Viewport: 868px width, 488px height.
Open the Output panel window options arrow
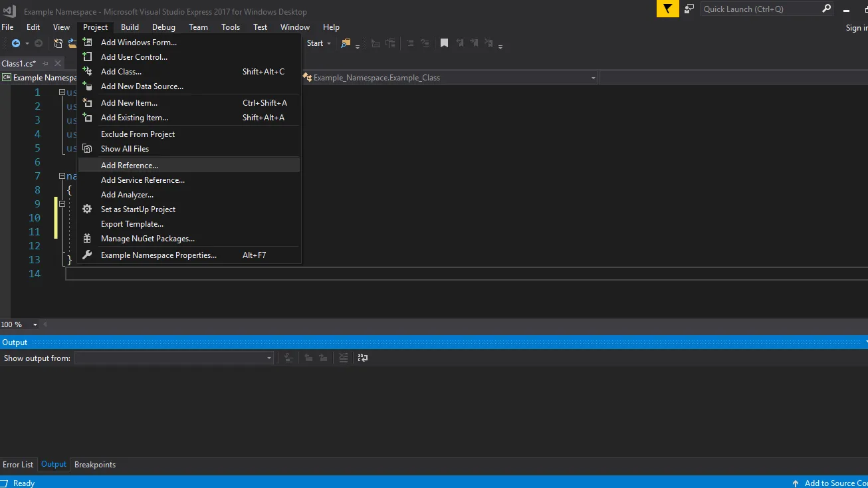coord(865,342)
